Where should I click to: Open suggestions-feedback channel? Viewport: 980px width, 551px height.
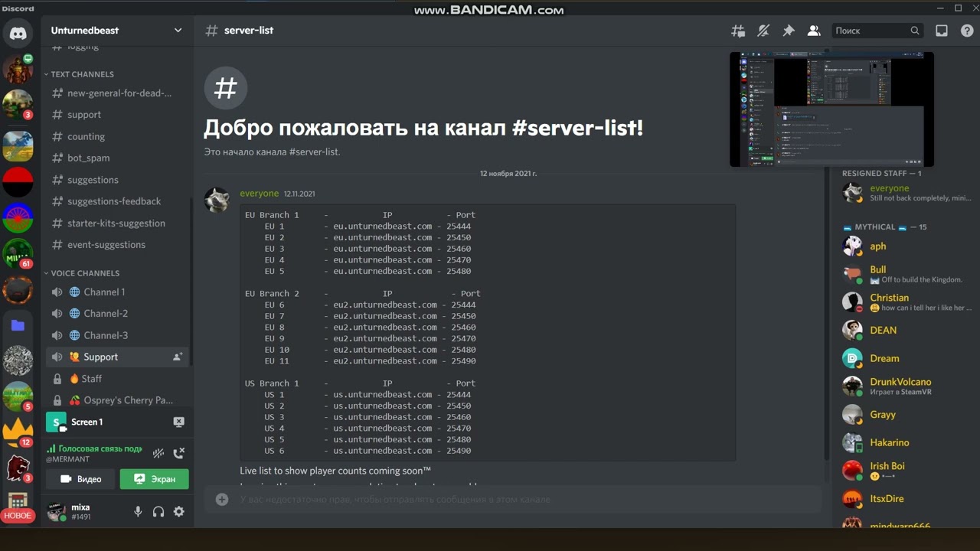pos(117,201)
